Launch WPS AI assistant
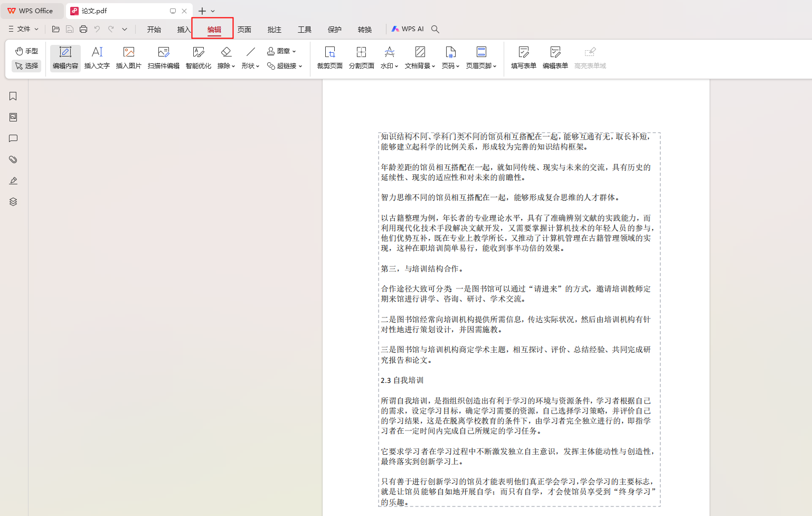812x516 pixels. click(x=408, y=29)
